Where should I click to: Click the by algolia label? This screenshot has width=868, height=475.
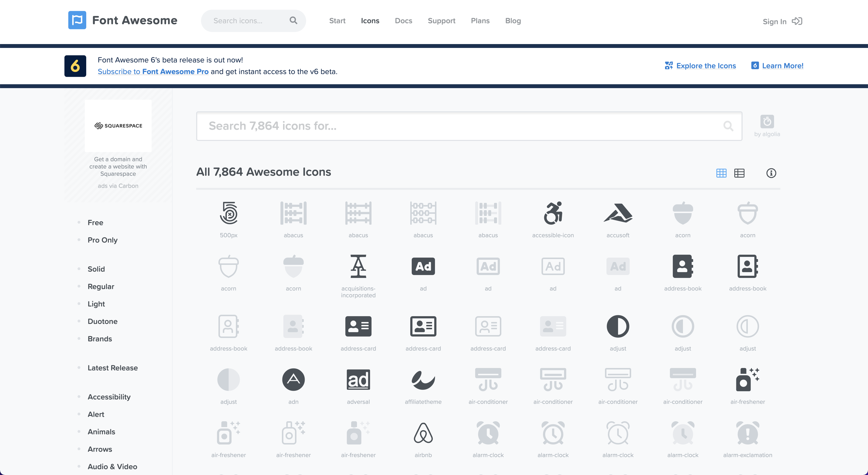coord(767,134)
